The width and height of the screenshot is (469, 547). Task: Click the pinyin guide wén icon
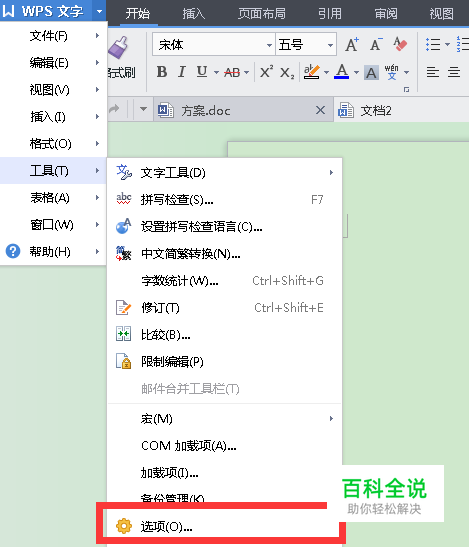coord(392,72)
